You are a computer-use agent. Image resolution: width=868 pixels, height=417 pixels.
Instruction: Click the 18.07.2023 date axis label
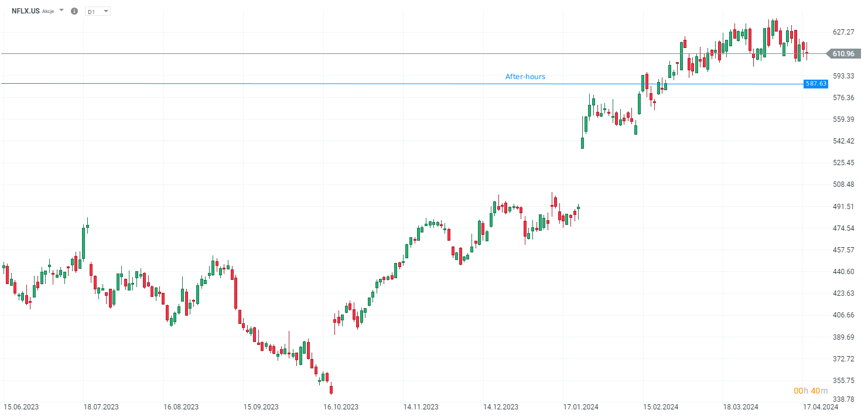point(101,406)
